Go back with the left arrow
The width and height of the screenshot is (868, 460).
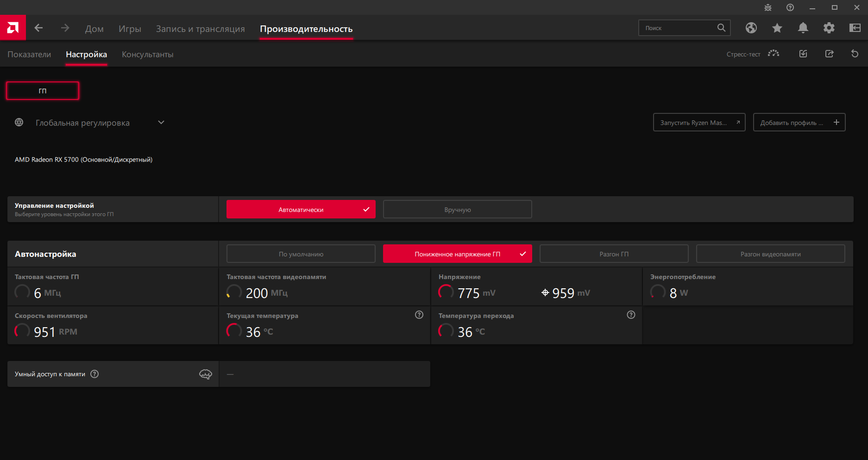[x=38, y=28]
